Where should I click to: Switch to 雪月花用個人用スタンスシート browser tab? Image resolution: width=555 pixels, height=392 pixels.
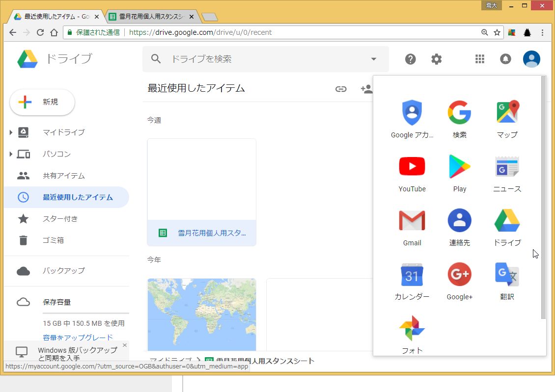[151, 17]
